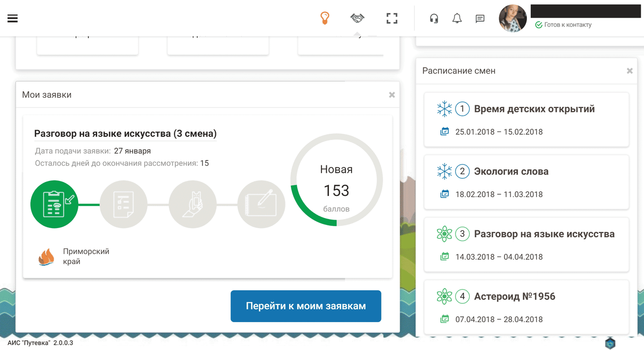Select shift Экология слова

tap(511, 172)
